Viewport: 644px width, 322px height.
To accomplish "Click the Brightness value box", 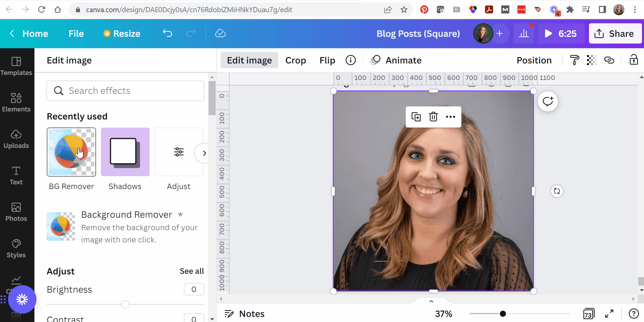I will [194, 289].
